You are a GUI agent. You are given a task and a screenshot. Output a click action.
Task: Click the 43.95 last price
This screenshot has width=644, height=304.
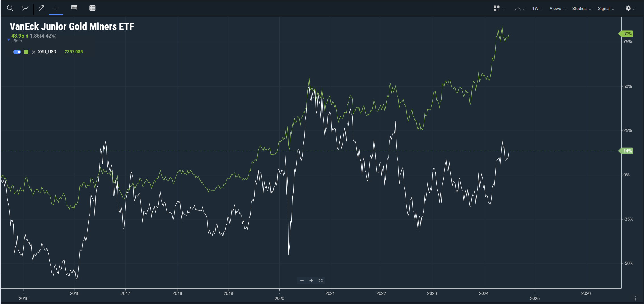point(18,36)
